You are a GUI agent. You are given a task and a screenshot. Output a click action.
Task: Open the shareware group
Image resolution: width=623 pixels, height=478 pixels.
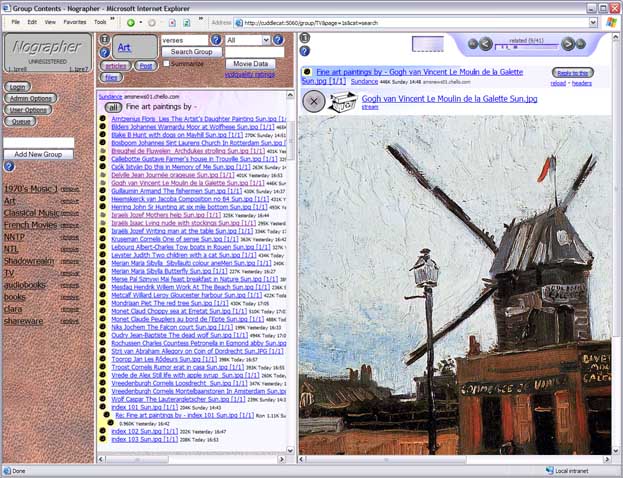[x=23, y=321]
